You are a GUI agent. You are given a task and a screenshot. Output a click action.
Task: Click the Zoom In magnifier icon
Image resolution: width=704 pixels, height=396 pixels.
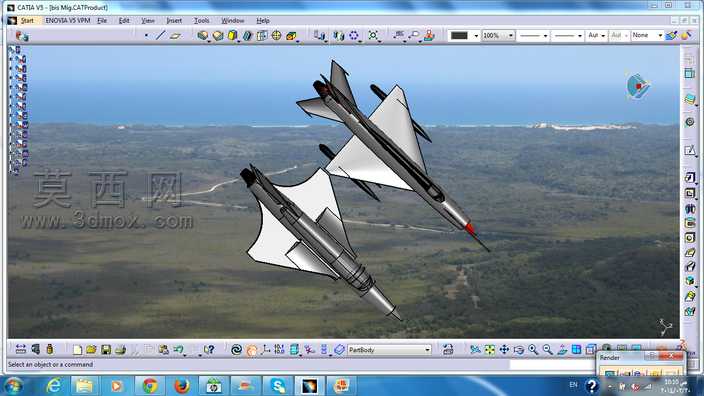(x=533, y=350)
